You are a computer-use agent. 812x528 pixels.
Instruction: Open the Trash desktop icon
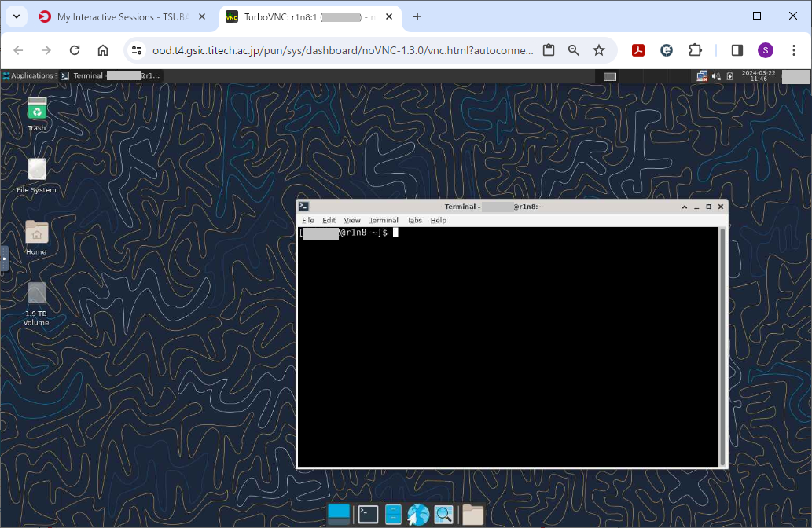click(x=37, y=109)
